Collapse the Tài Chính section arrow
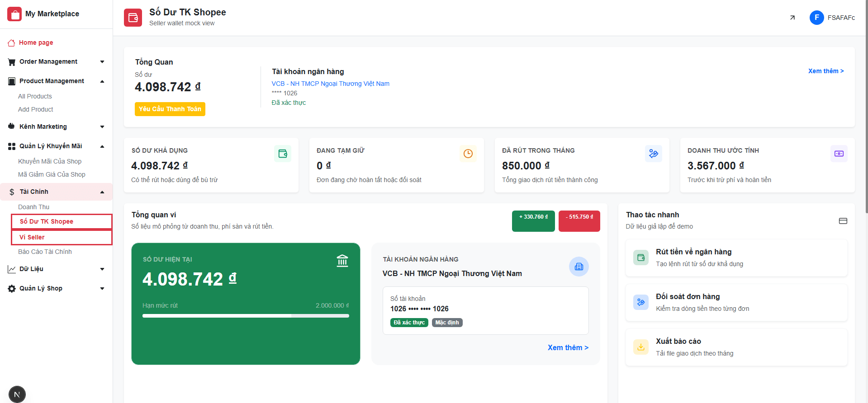The image size is (868, 403). click(x=102, y=192)
